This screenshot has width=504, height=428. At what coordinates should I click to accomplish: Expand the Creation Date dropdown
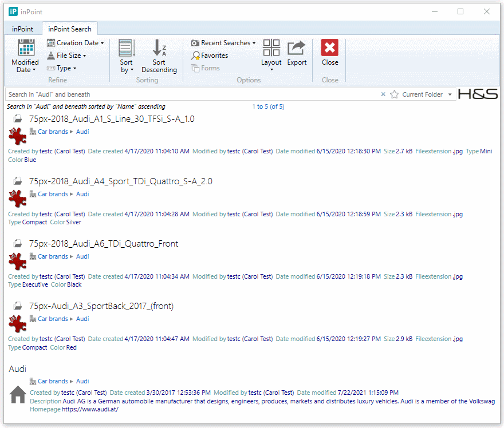75,43
